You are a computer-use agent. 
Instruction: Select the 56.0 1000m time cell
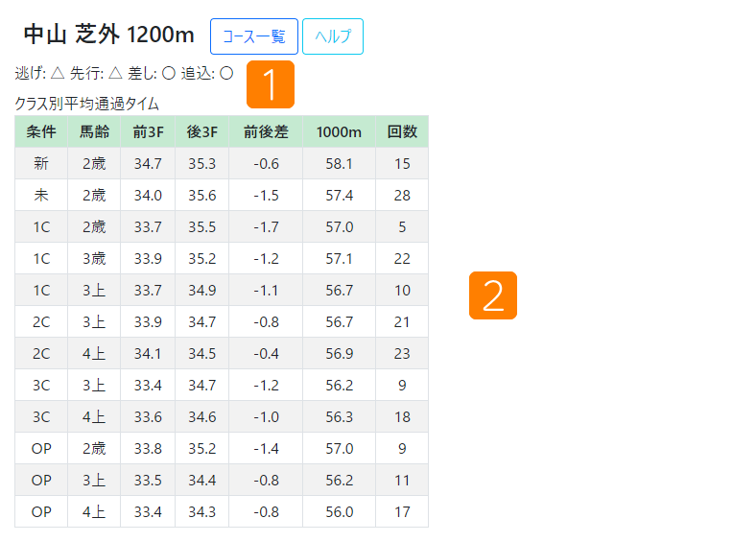[339, 511]
